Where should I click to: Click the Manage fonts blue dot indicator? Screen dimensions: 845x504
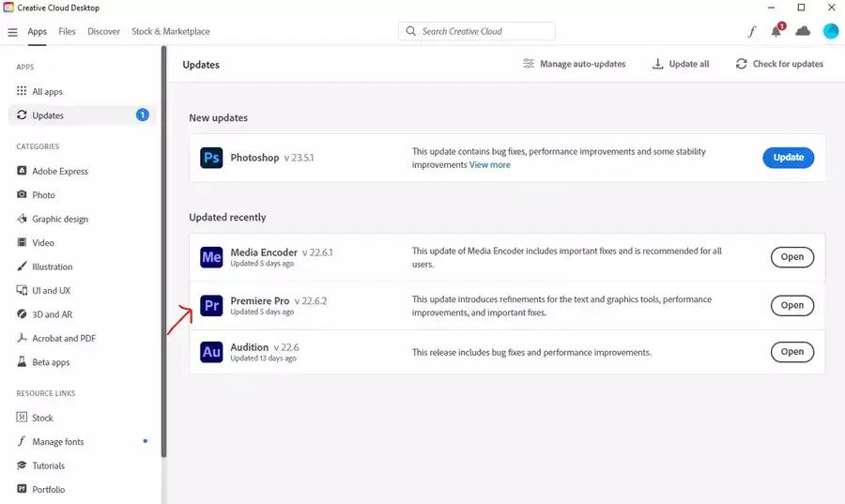pyautogui.click(x=145, y=441)
